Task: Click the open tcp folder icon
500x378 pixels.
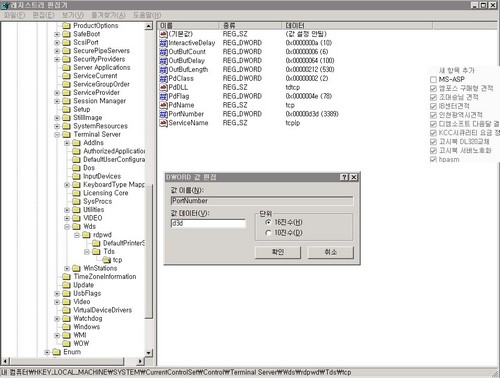Action: pos(107,260)
